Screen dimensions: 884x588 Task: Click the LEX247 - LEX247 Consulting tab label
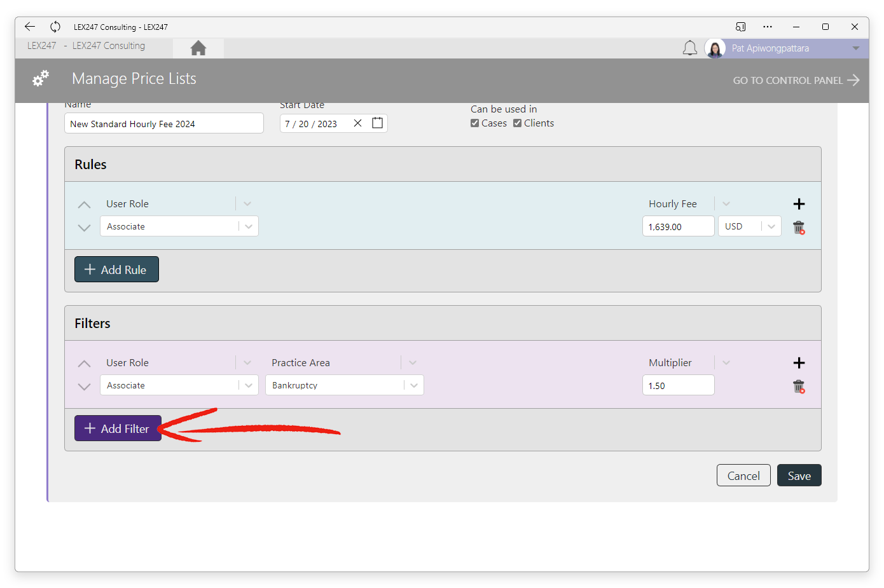click(86, 46)
